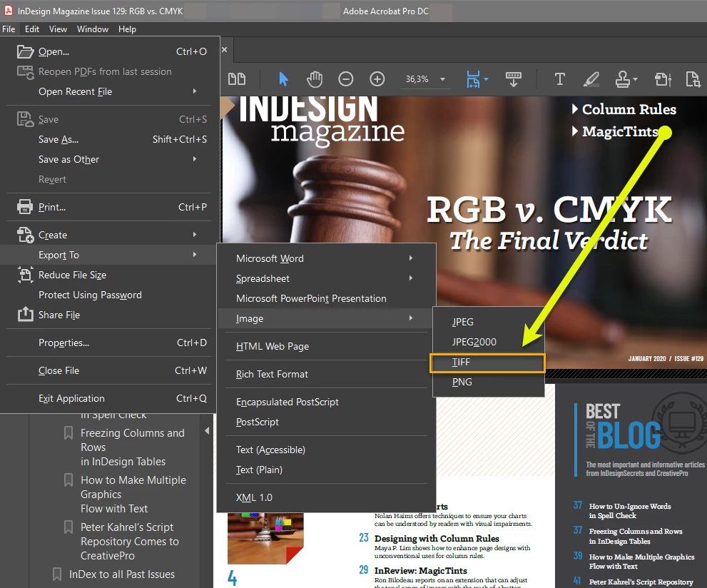Image resolution: width=707 pixels, height=588 pixels.
Task: Click the scrolling mode keyboard-arrow icon
Action: point(513,79)
